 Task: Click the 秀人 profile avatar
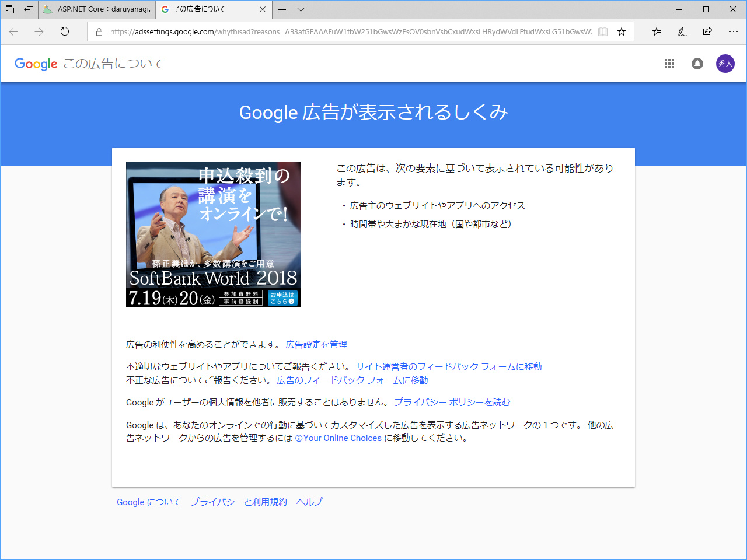(725, 64)
